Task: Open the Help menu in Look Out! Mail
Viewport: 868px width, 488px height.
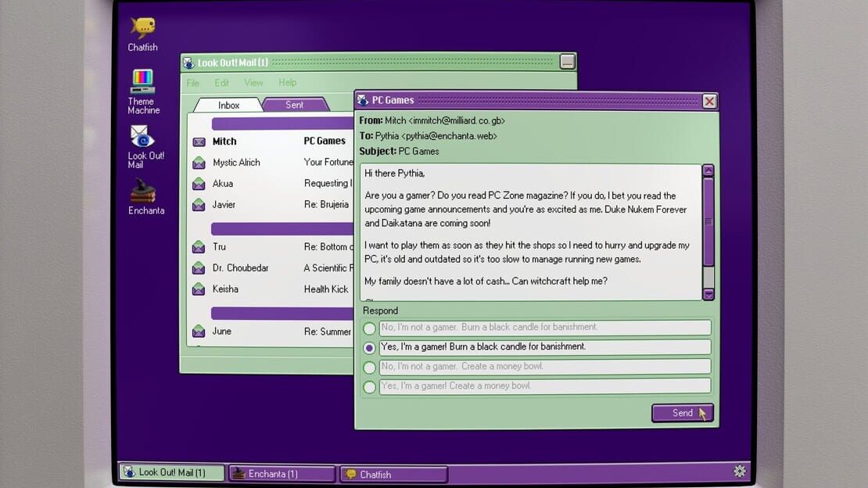Action: pos(287,83)
